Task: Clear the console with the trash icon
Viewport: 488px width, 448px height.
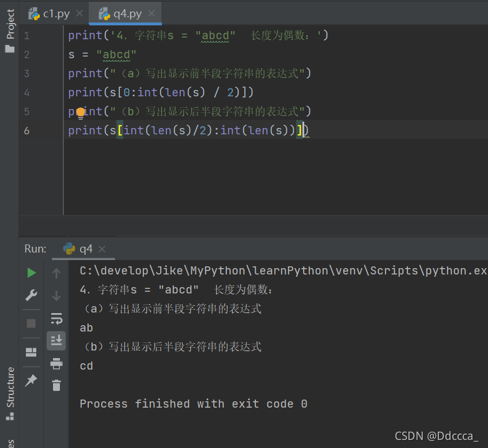Action: (x=56, y=385)
